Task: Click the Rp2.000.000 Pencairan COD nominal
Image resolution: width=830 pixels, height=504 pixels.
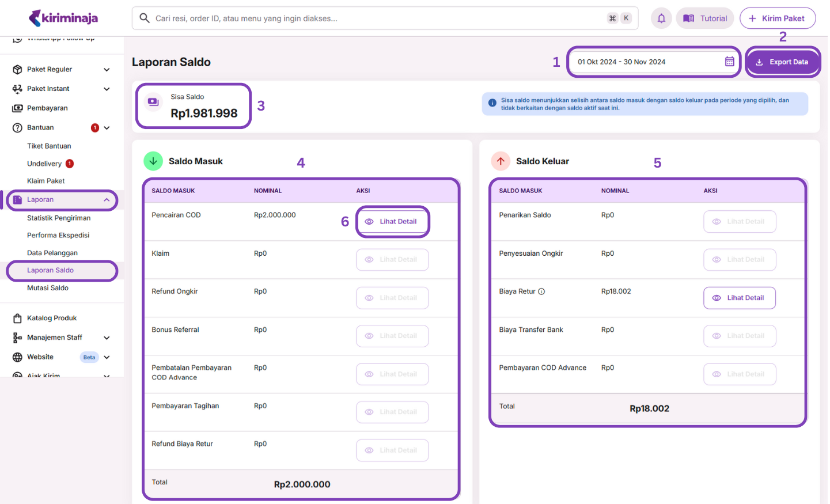Action: [275, 215]
